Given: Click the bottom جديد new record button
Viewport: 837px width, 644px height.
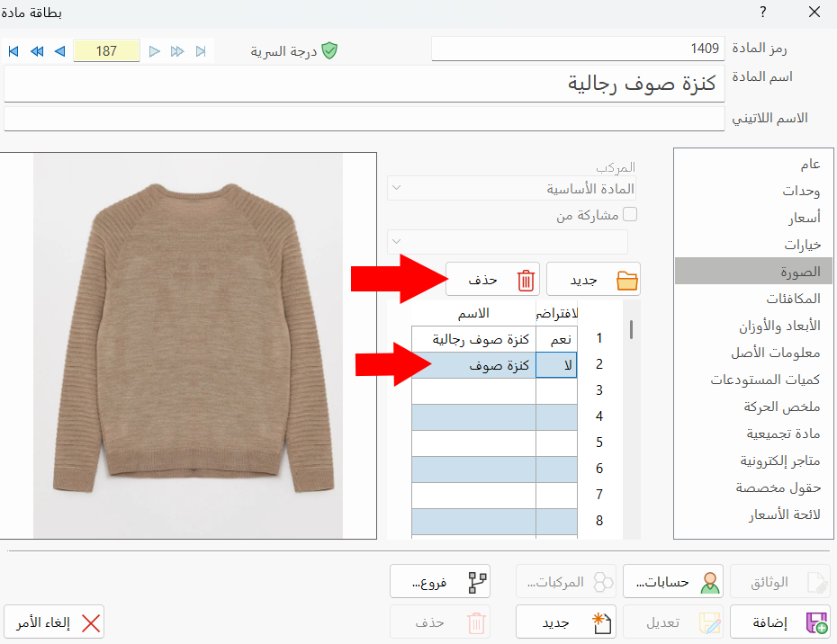Looking at the screenshot, I should click(566, 622).
